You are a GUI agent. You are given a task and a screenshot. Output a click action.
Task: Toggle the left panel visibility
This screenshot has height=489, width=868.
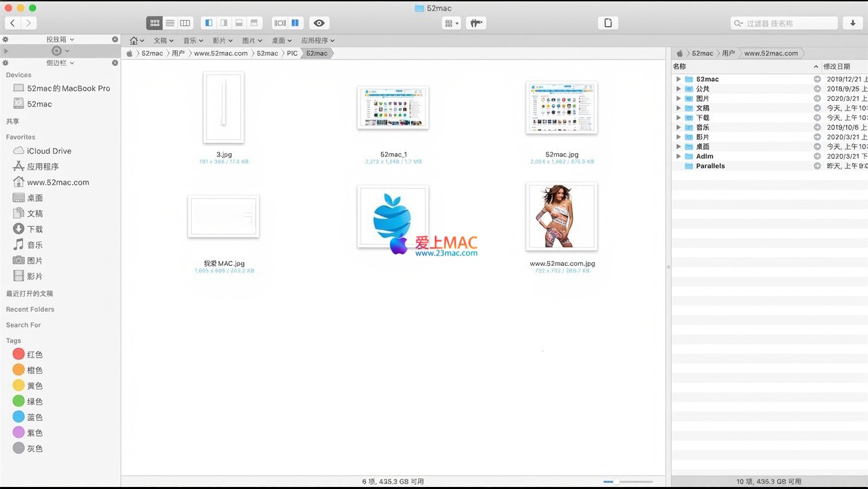[x=209, y=23]
